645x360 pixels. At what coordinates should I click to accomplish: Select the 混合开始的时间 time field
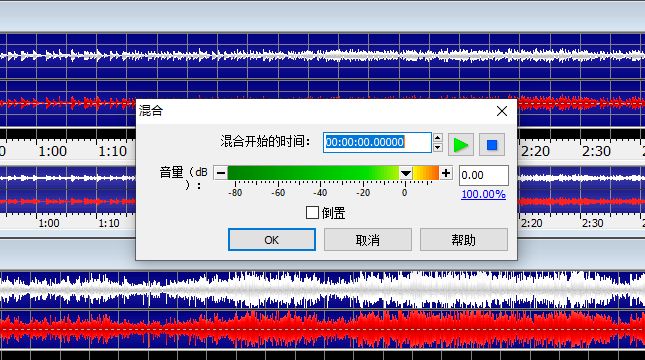pos(377,142)
